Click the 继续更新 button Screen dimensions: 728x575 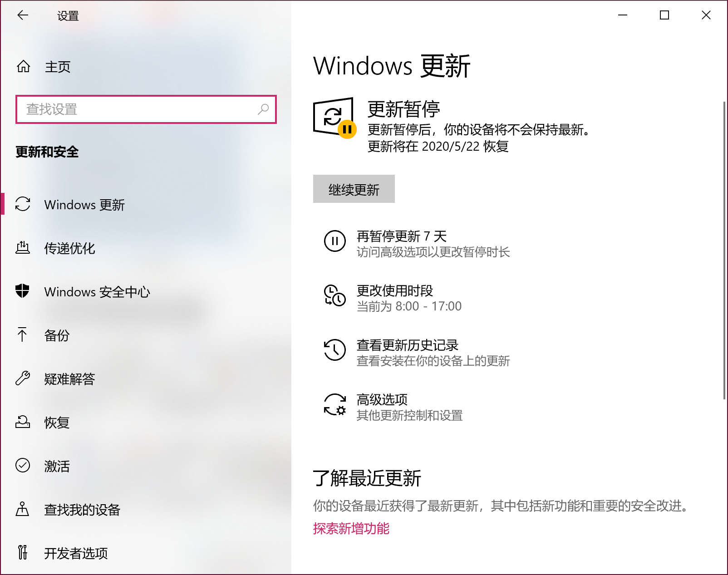[354, 189]
